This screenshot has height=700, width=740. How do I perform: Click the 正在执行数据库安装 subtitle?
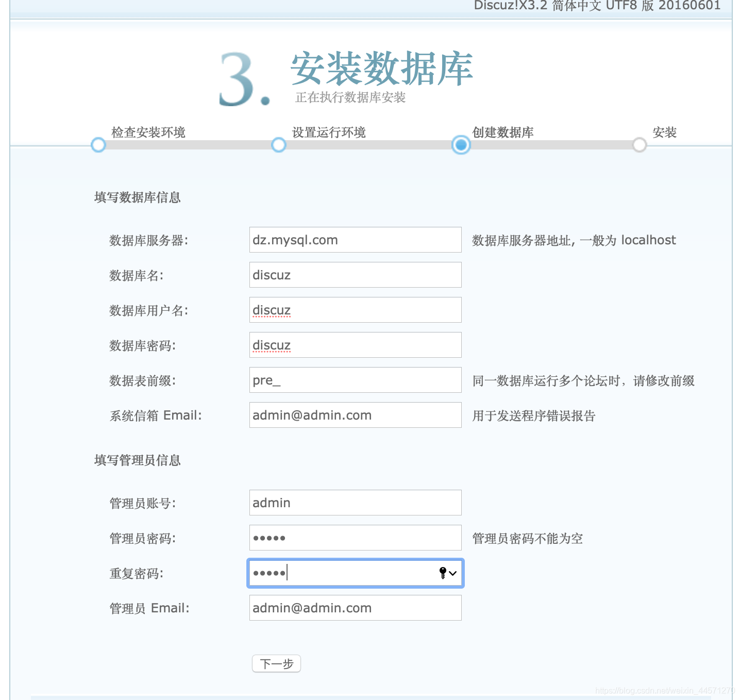point(350,97)
